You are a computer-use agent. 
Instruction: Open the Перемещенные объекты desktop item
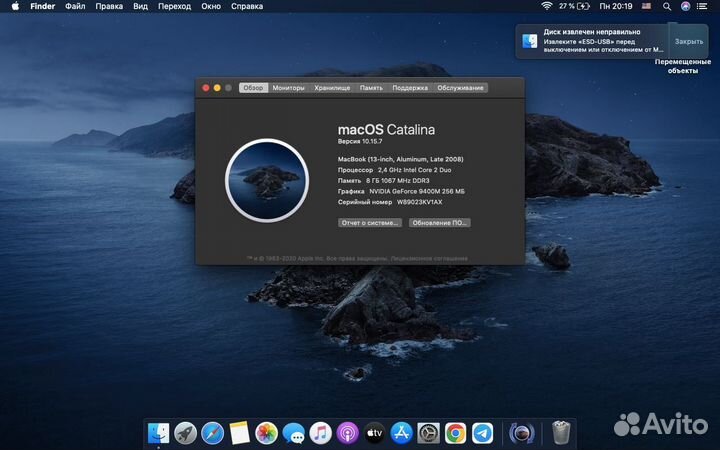pos(683,66)
